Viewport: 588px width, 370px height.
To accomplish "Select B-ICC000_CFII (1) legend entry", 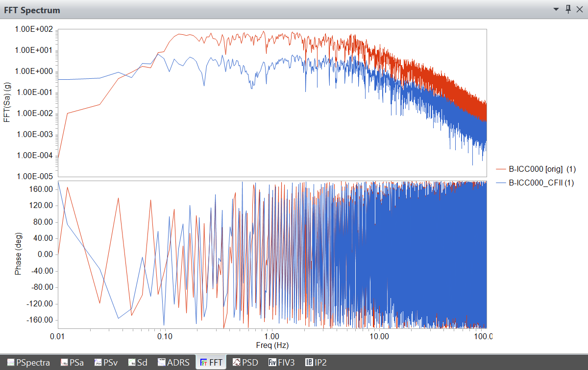I will [x=541, y=183].
